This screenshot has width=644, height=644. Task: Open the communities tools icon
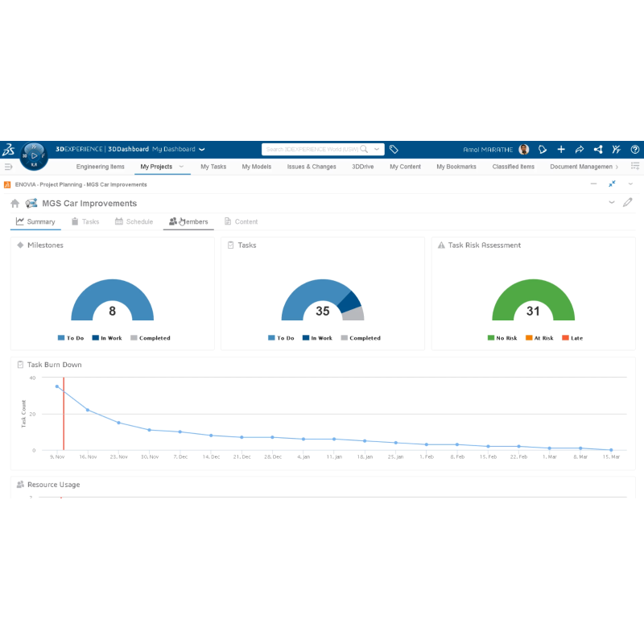click(616, 150)
